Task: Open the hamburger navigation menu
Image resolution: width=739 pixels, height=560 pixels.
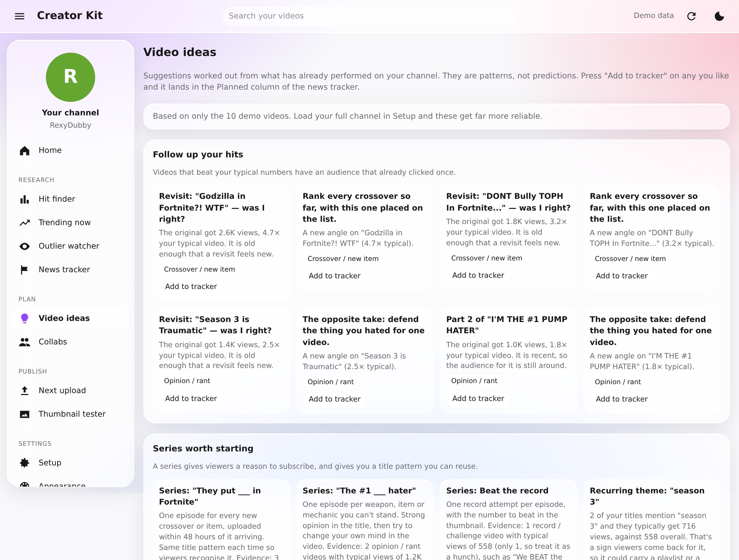Action: [x=20, y=16]
